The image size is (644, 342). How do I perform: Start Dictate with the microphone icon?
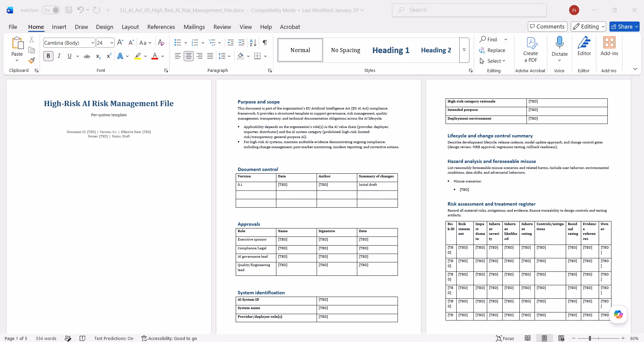click(559, 43)
